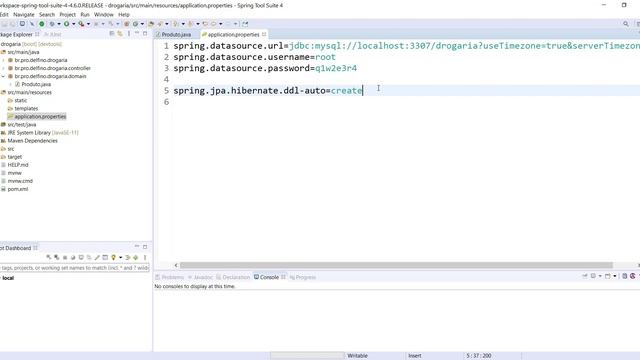
Task: Maximize the Boot Dashboard panel
Action: pos(145,247)
